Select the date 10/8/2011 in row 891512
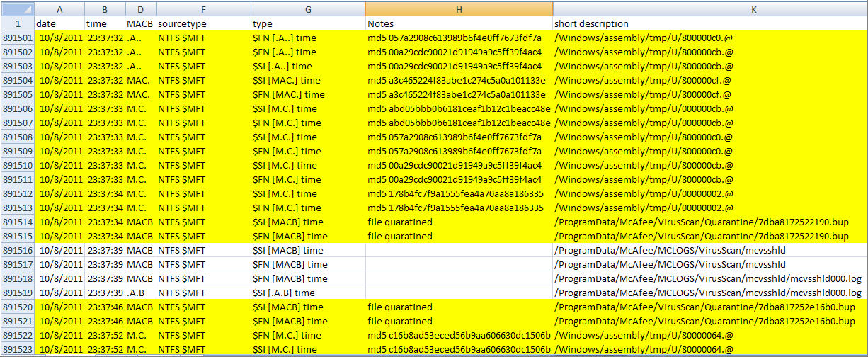Image resolution: width=868 pixels, height=357 pixels. 59,193
